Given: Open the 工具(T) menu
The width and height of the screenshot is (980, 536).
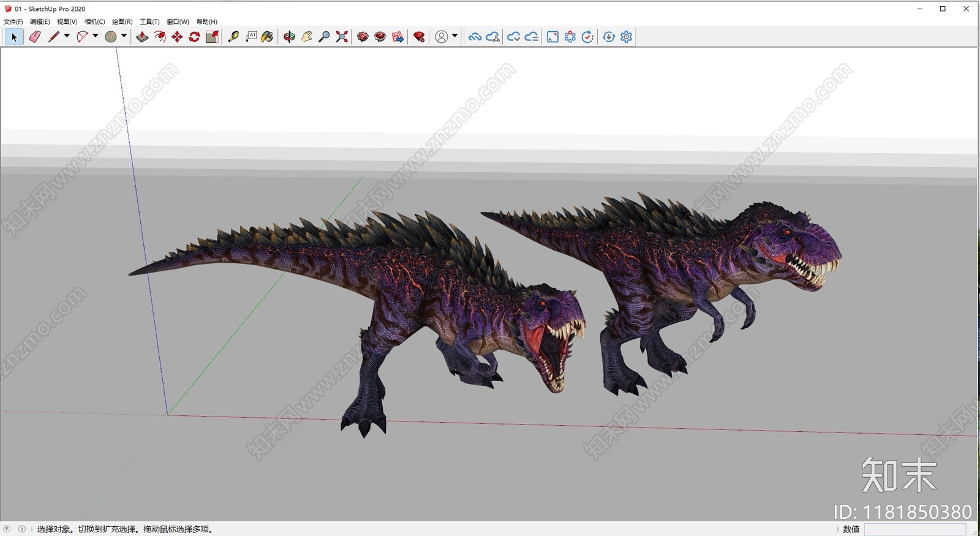Looking at the screenshot, I should pyautogui.click(x=149, y=21).
